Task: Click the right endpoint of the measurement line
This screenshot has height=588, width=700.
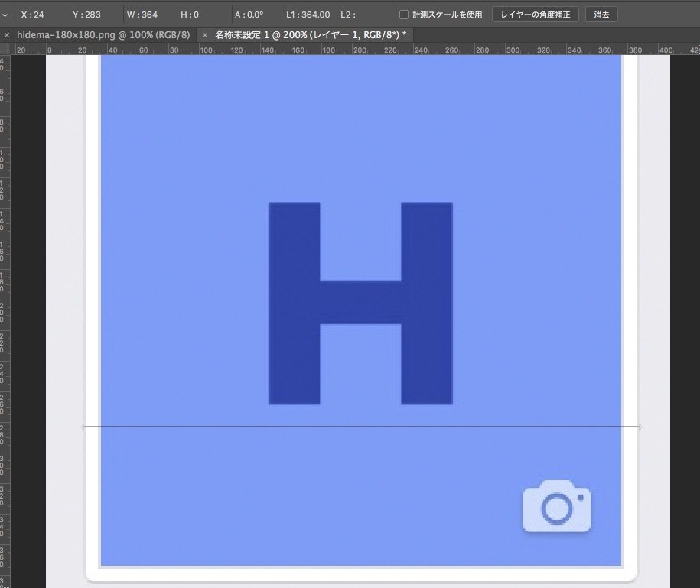Action: tap(640, 427)
